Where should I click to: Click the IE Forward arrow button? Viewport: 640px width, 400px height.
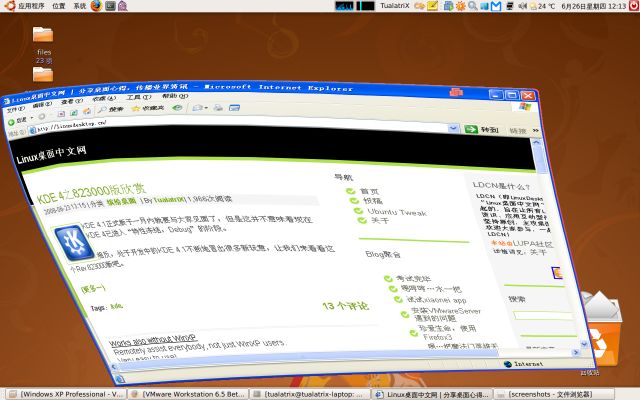tap(42, 117)
